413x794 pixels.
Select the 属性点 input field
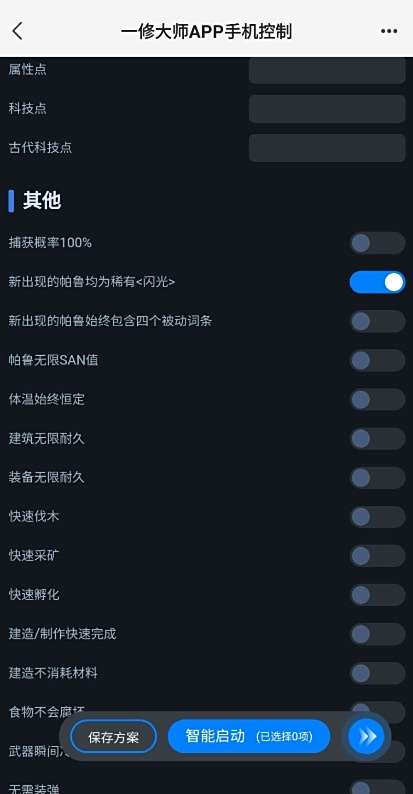[x=327, y=70]
